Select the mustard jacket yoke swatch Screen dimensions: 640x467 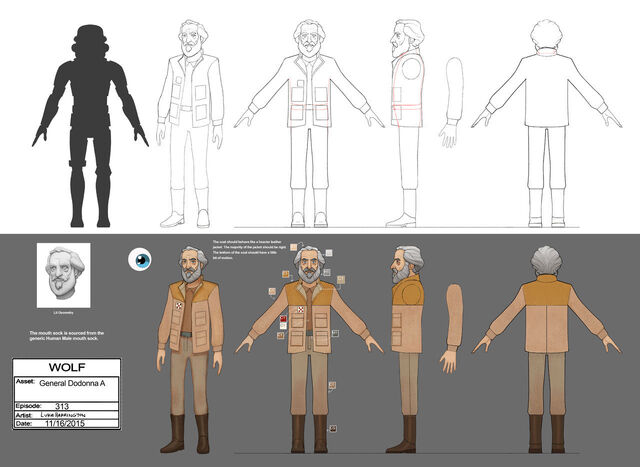[286, 274]
